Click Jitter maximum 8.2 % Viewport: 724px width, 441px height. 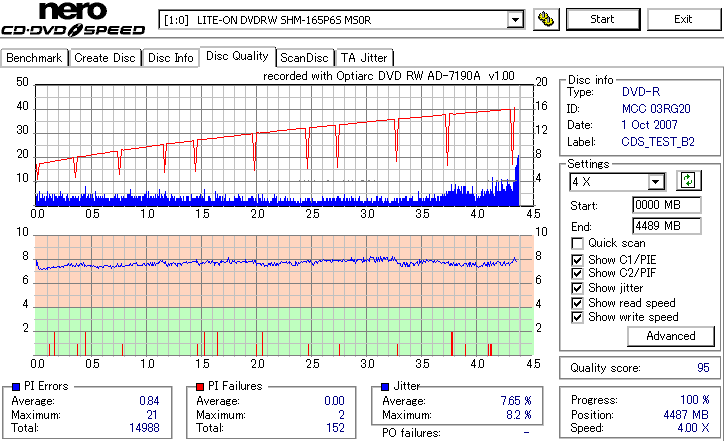click(x=519, y=415)
